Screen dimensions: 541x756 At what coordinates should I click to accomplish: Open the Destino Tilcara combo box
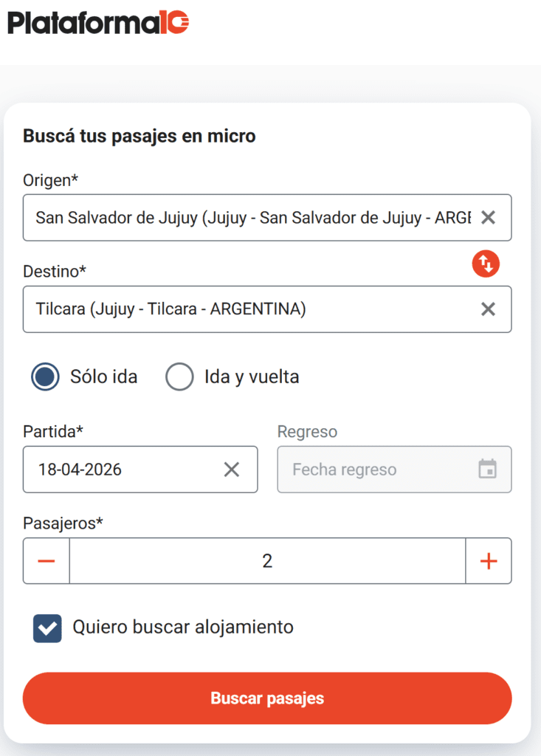267,309
